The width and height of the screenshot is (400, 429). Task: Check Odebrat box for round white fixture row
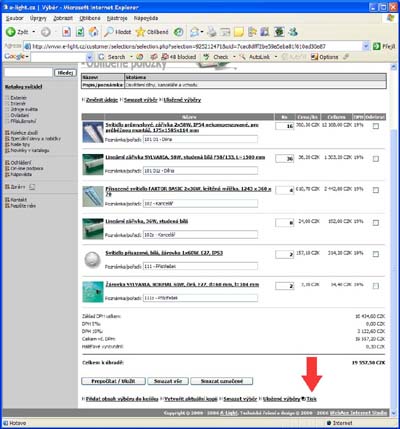click(x=376, y=254)
